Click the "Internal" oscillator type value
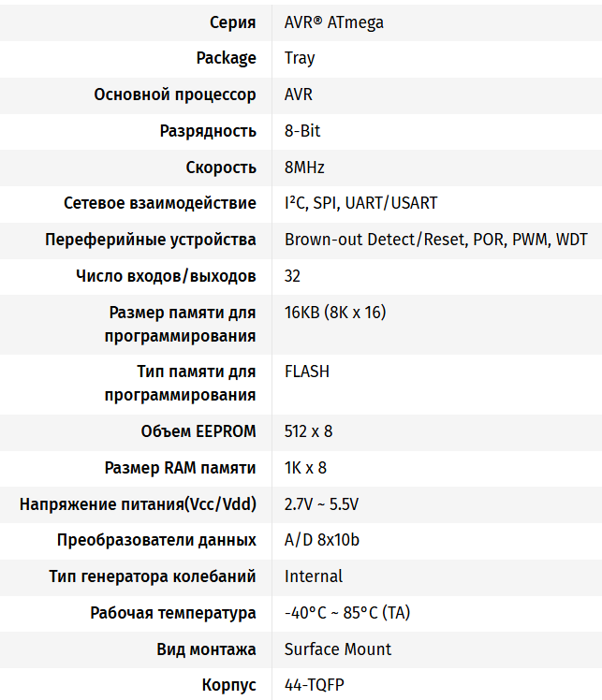The width and height of the screenshot is (602, 700). (314, 576)
